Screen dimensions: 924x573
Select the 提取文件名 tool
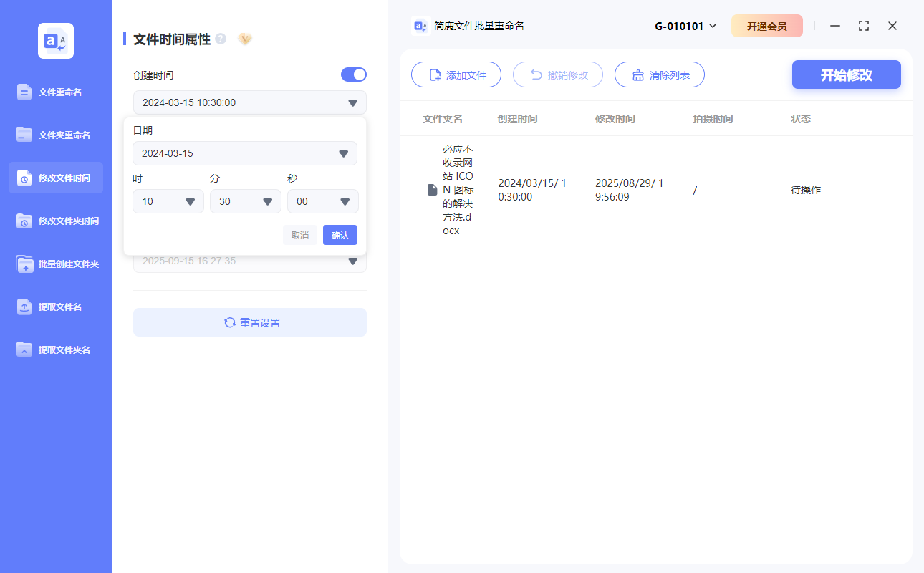click(x=55, y=307)
